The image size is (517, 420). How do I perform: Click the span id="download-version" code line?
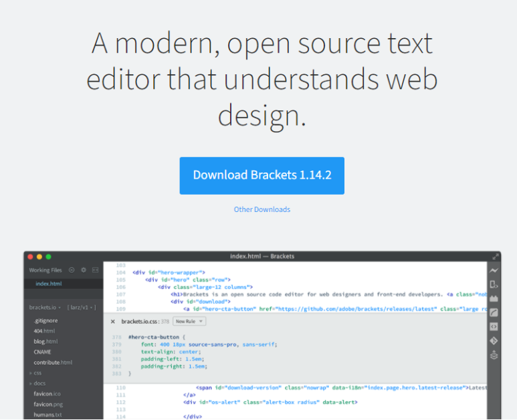click(341, 388)
